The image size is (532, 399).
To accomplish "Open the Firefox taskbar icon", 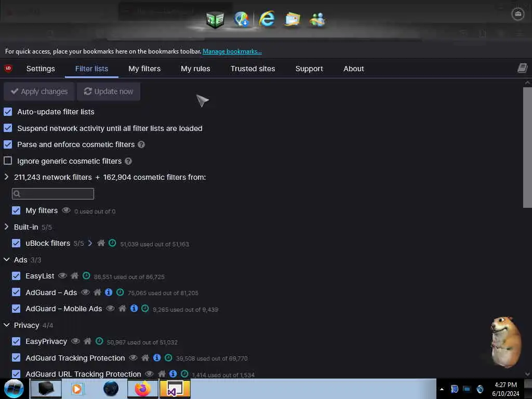I will coord(142,389).
